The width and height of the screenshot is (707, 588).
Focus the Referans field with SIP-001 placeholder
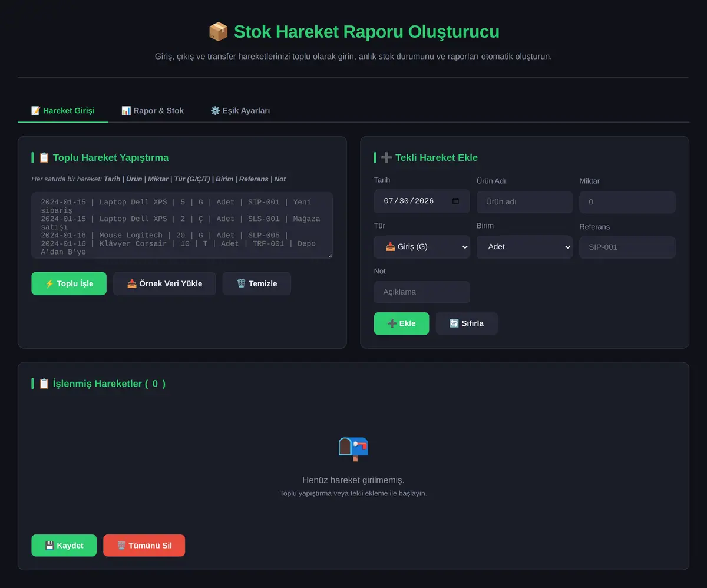click(627, 247)
